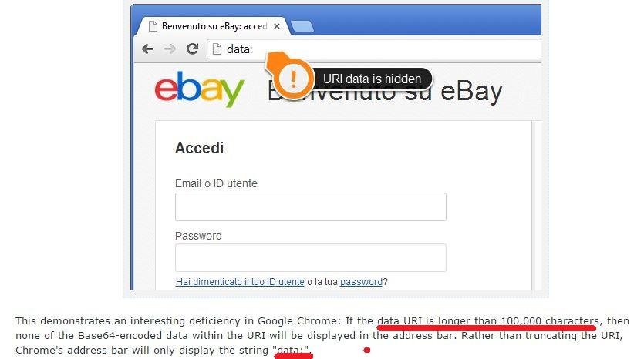
Task: Click the orange exclamation warning icon
Action: click(x=293, y=79)
